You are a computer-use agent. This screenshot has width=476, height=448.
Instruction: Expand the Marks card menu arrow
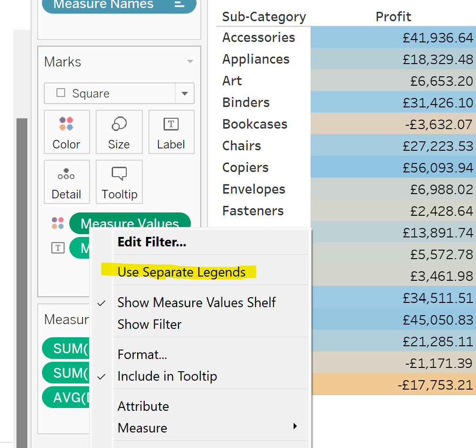click(190, 62)
